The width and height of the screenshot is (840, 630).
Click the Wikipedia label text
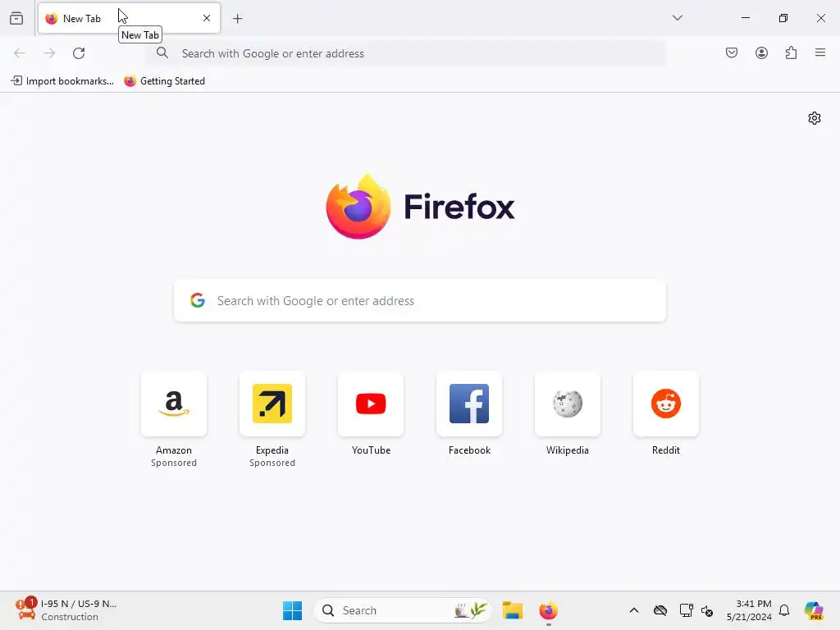(568, 450)
